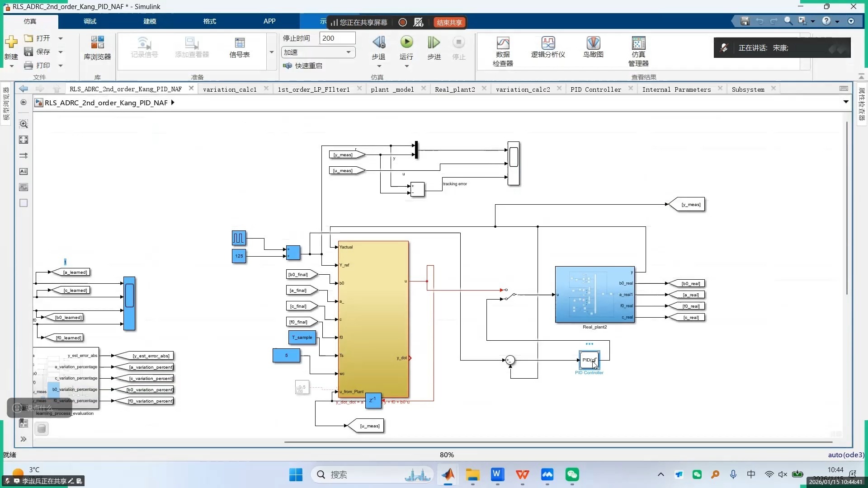Click the horizontal canvas scrollbar
868x488 pixels.
pyautogui.click(x=558, y=442)
